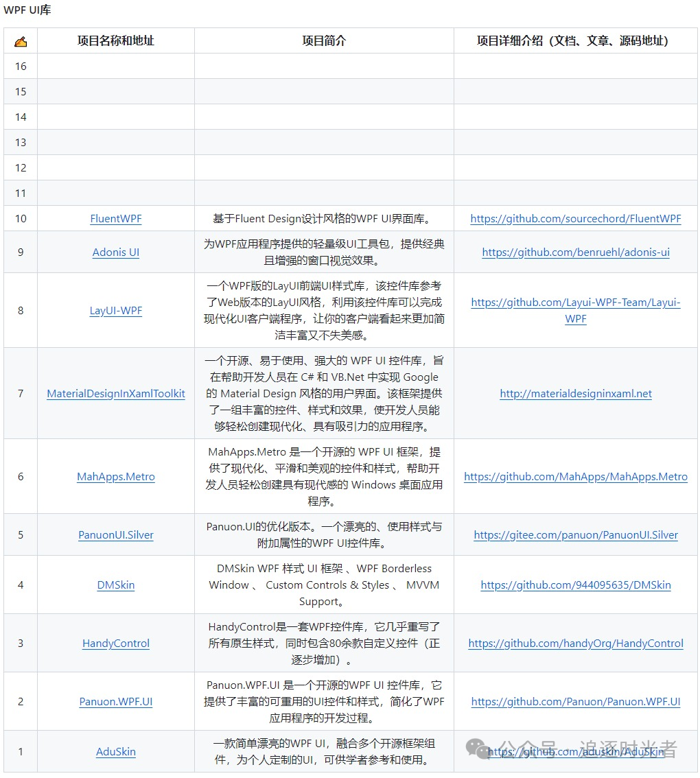The width and height of the screenshot is (700, 778).
Task: Open the LayUI-WPF project link
Action: tap(116, 311)
